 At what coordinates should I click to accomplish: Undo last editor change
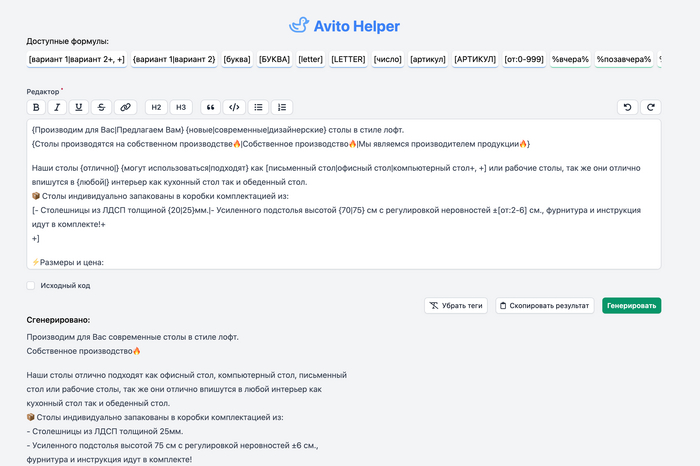coord(627,107)
